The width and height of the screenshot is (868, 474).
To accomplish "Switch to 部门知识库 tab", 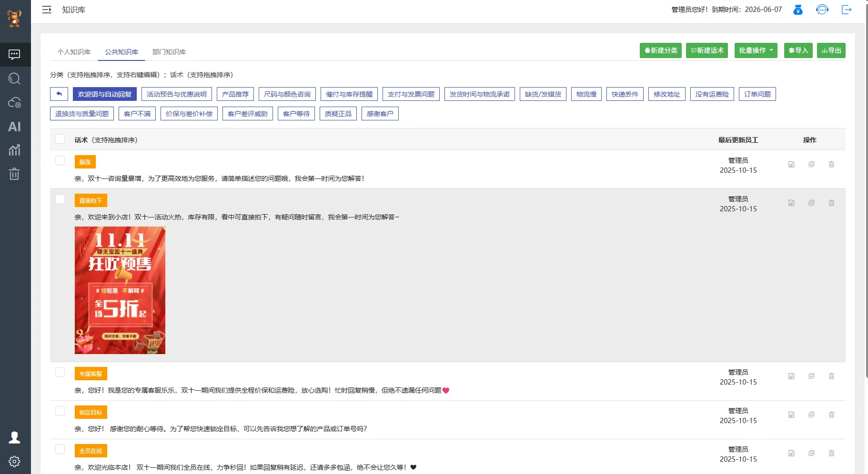I will 169,52.
